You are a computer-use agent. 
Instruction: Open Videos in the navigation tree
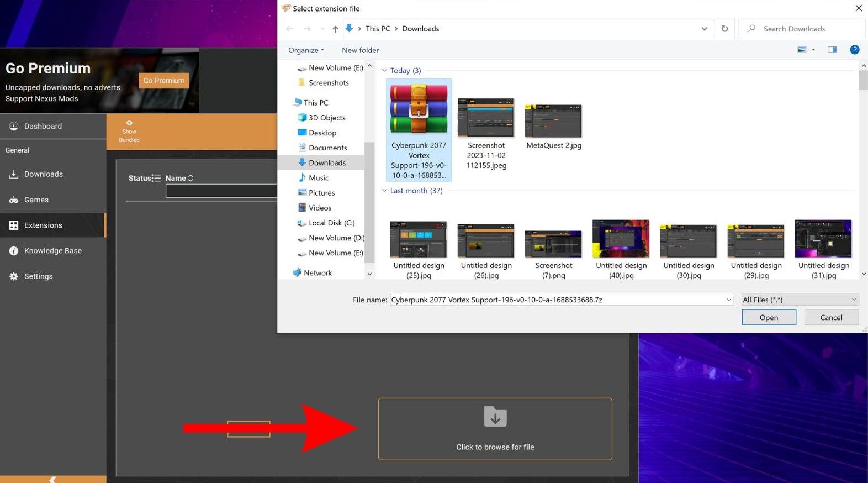click(x=315, y=208)
